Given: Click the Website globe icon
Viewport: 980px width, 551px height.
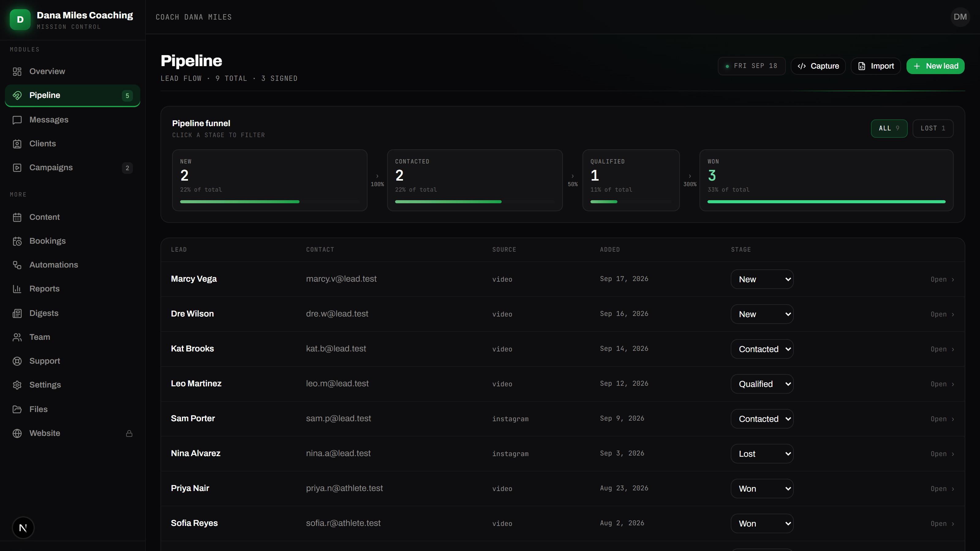Looking at the screenshot, I should 17,433.
